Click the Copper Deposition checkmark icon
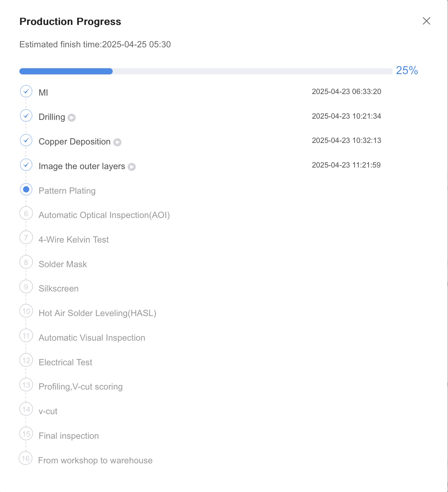The image size is (448, 492). [x=26, y=140]
